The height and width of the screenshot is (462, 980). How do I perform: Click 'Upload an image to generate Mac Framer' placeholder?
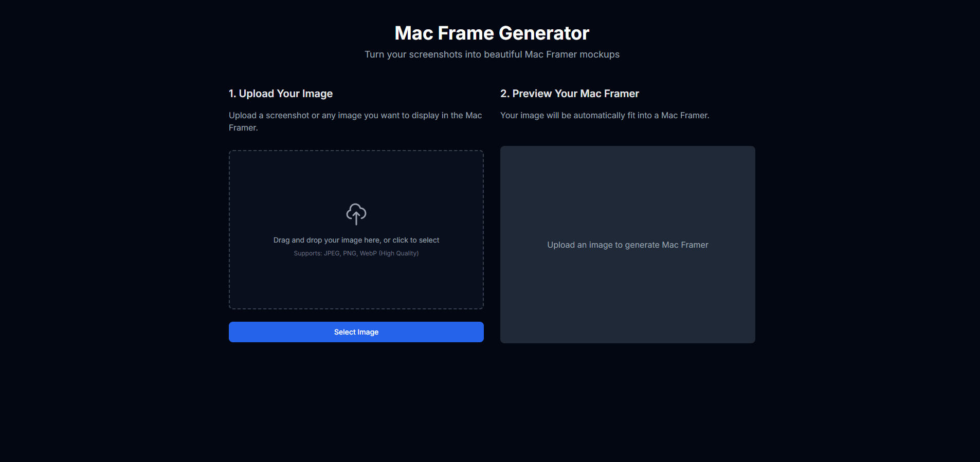(627, 245)
